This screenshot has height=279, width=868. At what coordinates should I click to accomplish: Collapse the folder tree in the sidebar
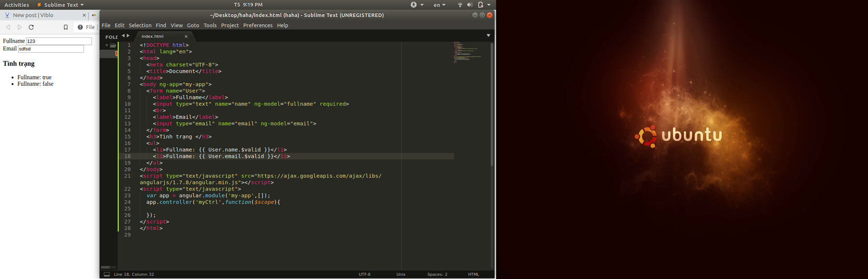tap(107, 45)
